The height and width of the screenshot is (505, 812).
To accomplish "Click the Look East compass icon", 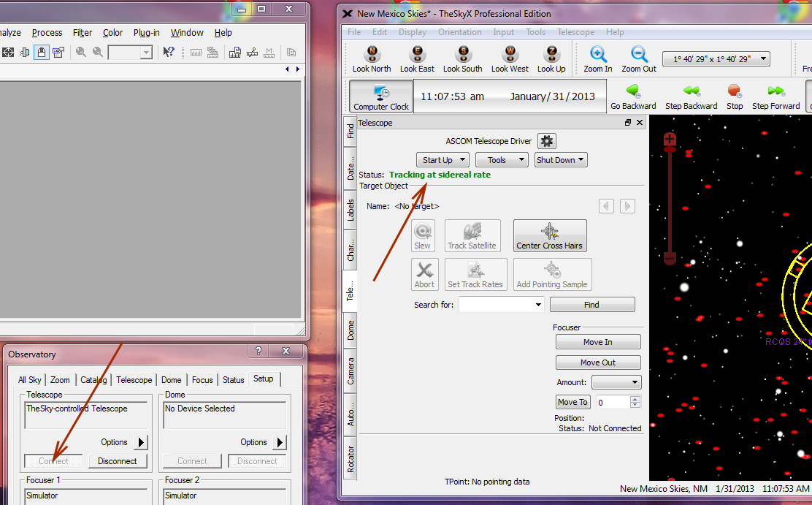I will tap(417, 54).
